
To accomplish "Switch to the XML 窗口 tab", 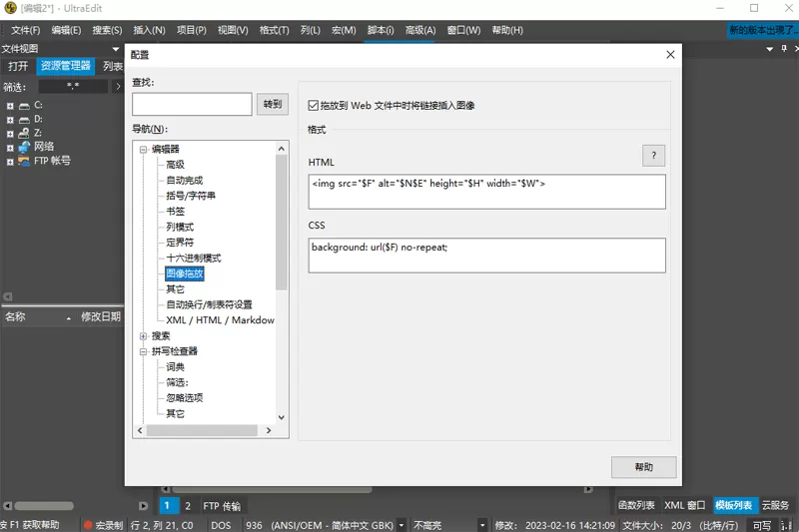I will (x=685, y=505).
